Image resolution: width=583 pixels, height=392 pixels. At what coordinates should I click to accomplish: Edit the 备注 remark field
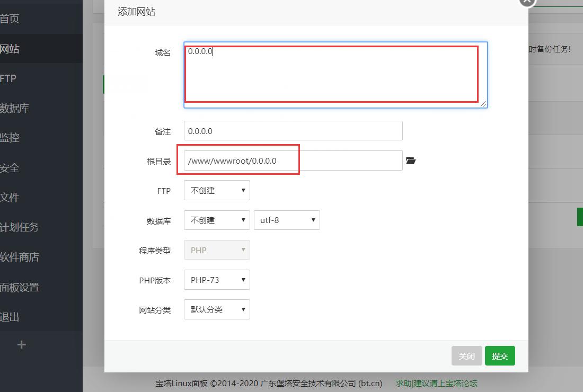click(x=293, y=130)
